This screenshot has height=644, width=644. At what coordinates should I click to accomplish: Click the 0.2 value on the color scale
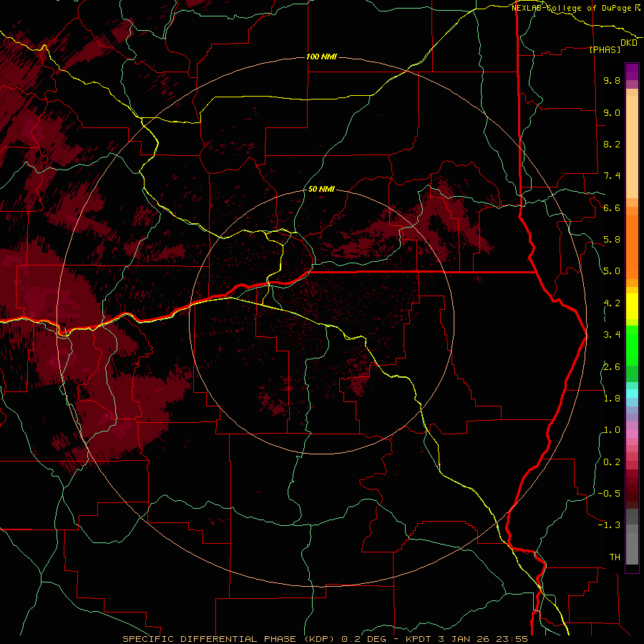[612, 462]
